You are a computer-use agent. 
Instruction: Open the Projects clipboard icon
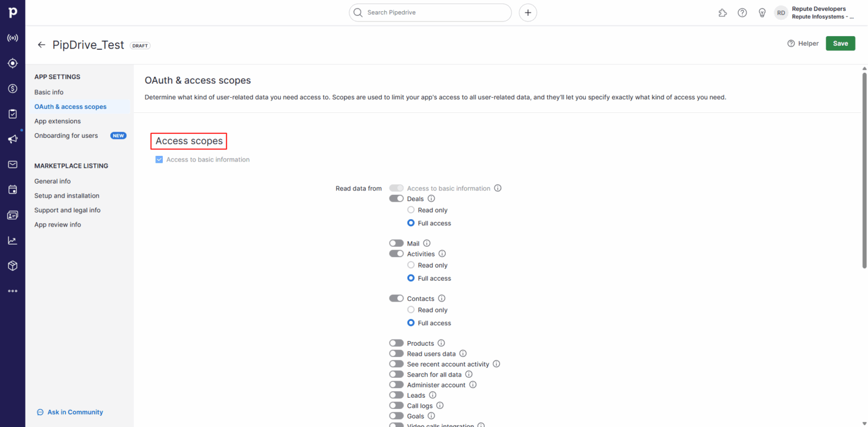coord(12,114)
